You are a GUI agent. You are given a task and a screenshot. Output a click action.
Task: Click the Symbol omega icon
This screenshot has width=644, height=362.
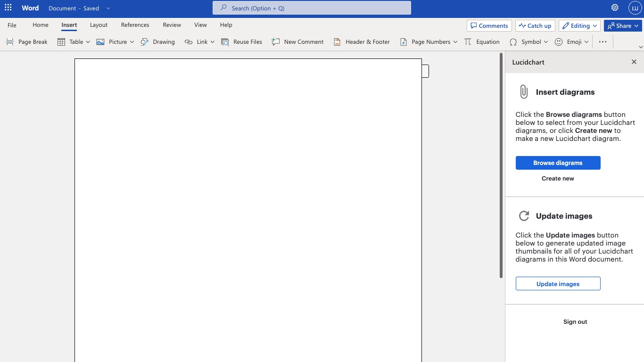[513, 42]
